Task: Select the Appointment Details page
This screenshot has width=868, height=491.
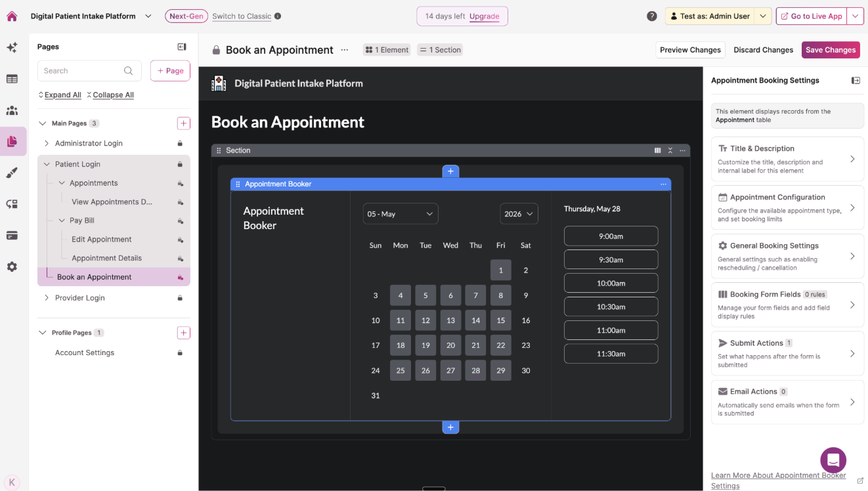Action: click(107, 258)
